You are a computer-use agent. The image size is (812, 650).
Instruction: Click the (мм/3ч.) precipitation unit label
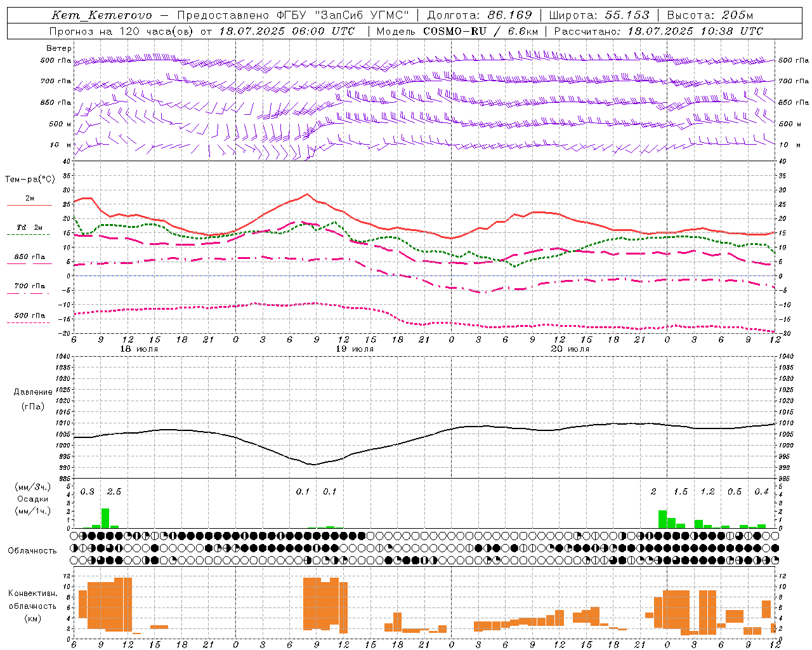[x=32, y=487]
